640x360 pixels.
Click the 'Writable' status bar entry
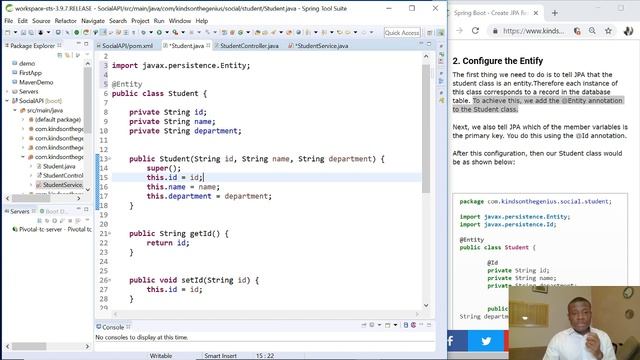click(x=161, y=356)
